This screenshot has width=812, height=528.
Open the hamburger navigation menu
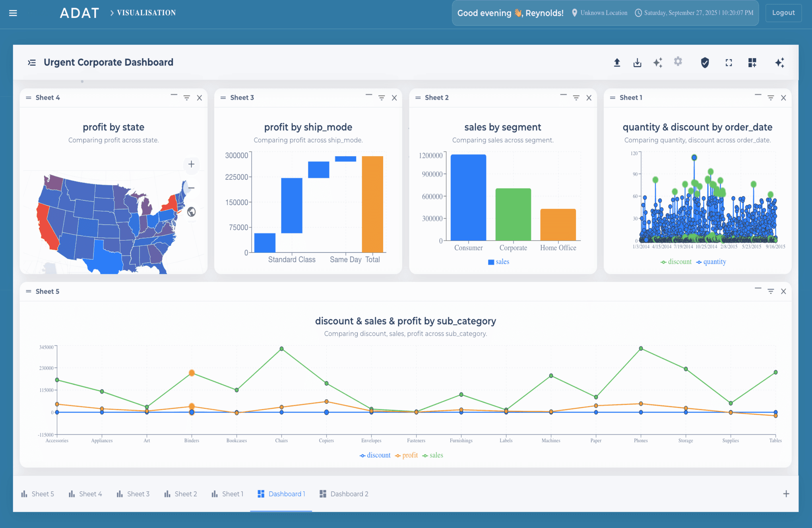[13, 13]
